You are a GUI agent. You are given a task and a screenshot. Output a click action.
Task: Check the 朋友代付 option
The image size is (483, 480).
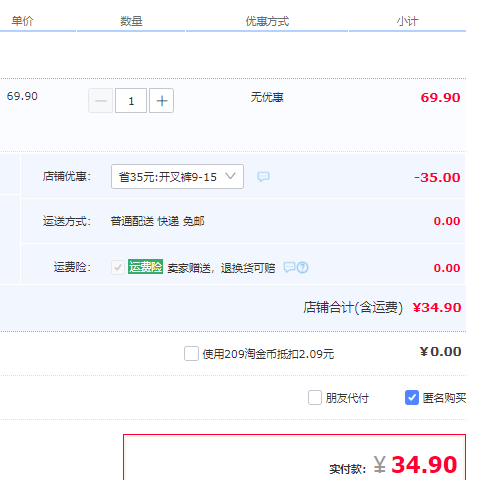click(x=315, y=398)
